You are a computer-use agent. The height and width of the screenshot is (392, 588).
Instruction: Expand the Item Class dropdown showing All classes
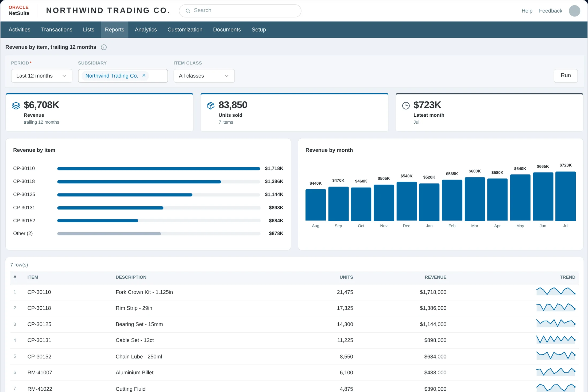[x=204, y=76]
